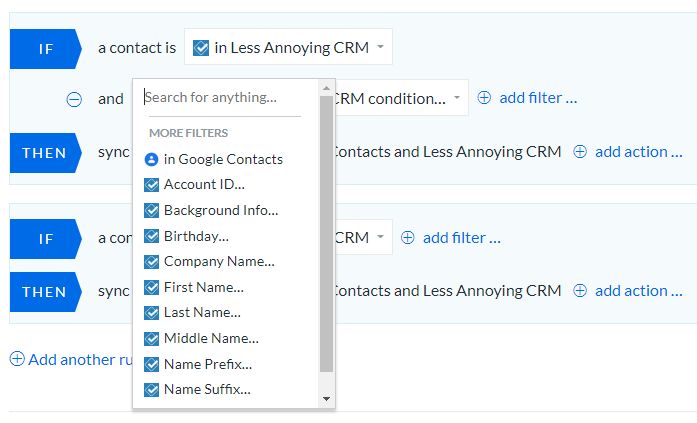Click the icon beside Company Name
Screen dimensions: 697x423
pyautogui.click(x=152, y=262)
